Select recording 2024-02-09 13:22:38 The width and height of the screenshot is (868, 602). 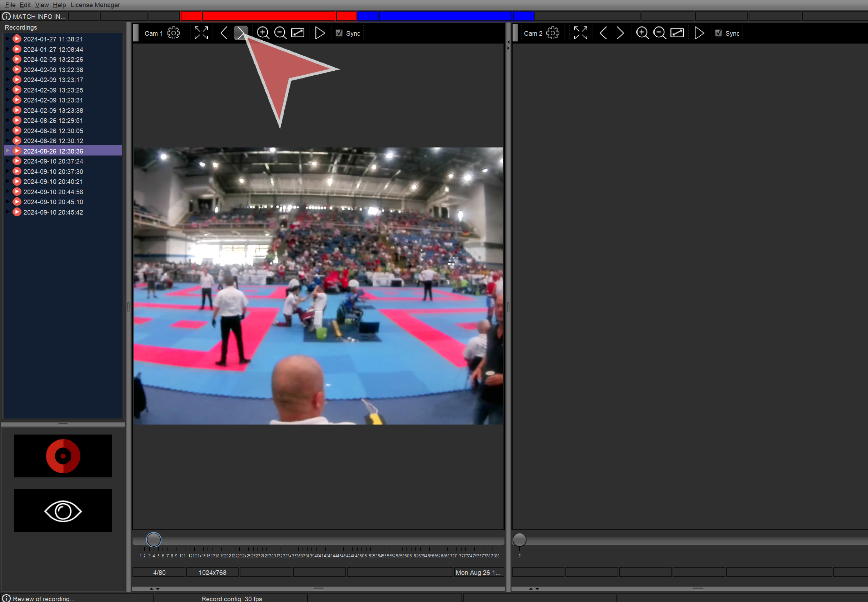pyautogui.click(x=53, y=70)
